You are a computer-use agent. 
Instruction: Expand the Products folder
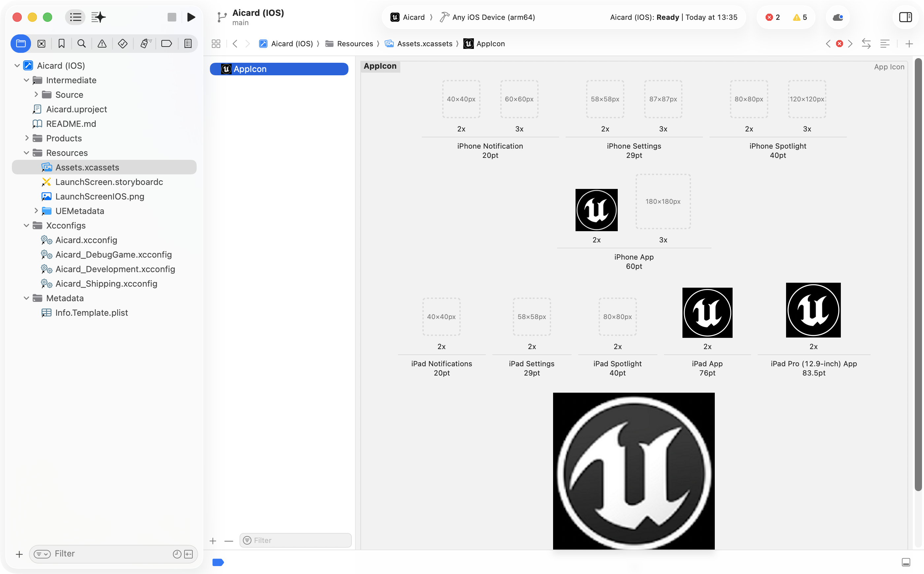pyautogui.click(x=26, y=138)
